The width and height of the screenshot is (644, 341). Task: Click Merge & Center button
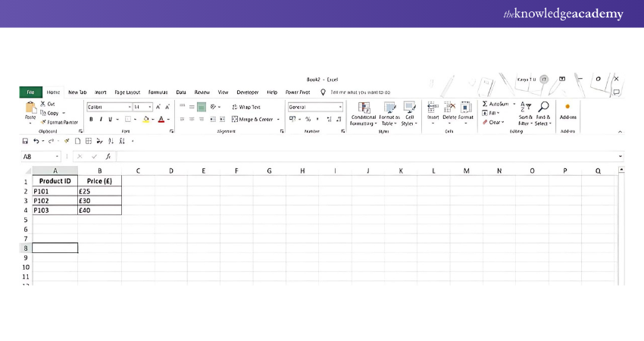click(x=256, y=119)
